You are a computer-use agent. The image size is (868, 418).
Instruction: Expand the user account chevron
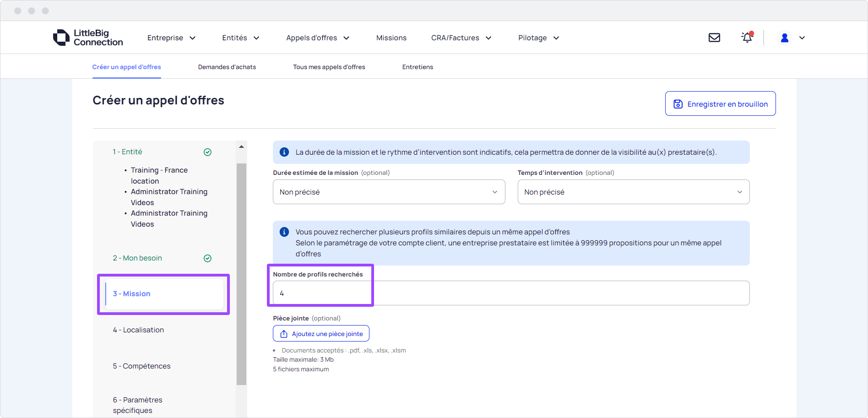coord(802,38)
